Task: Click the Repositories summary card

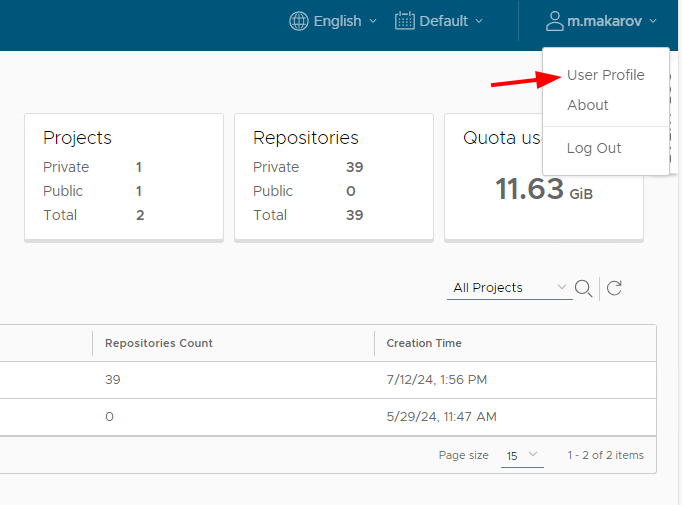Action: pos(334,177)
